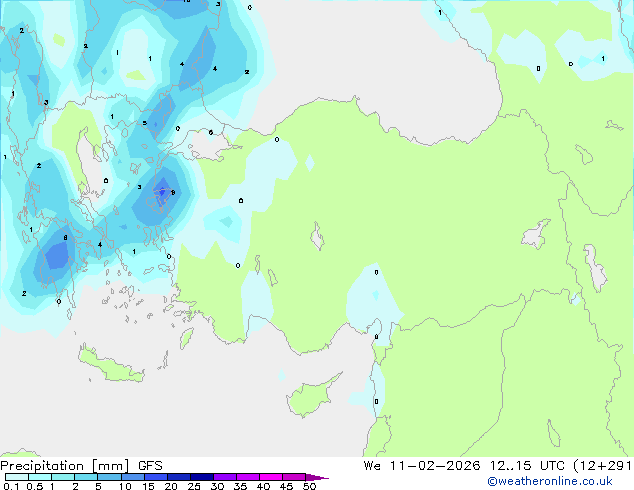Select the 45–50 mm legend color swatch

point(294,477)
